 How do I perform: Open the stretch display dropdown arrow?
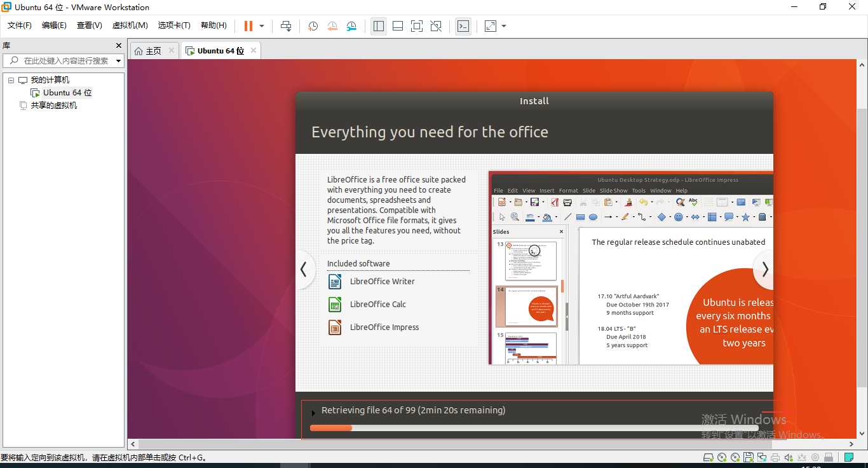(504, 26)
